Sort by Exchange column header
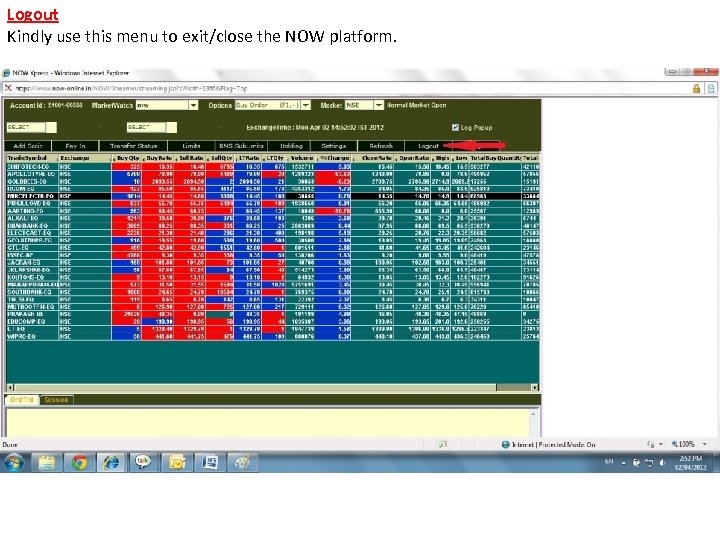The image size is (720, 540). click(x=85, y=158)
